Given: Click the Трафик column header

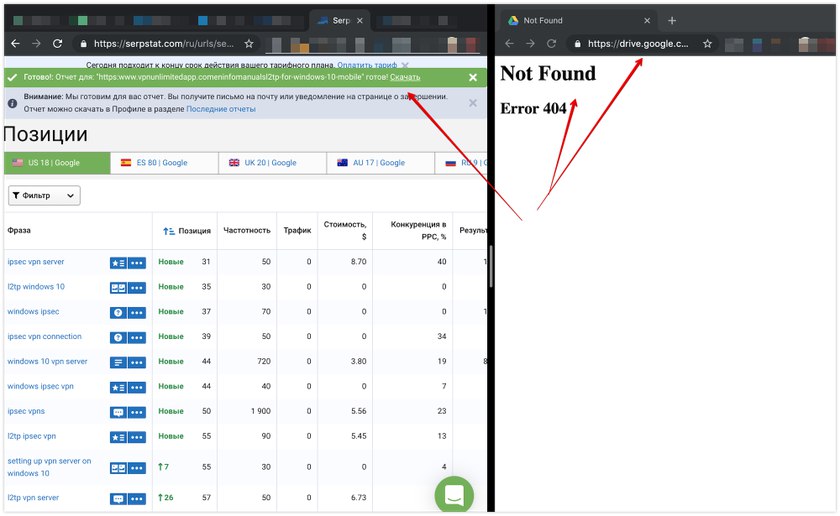Looking at the screenshot, I should point(297,230).
